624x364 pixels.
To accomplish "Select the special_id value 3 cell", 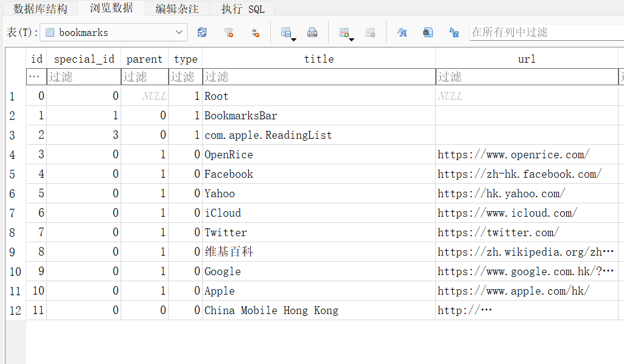I will 84,135.
